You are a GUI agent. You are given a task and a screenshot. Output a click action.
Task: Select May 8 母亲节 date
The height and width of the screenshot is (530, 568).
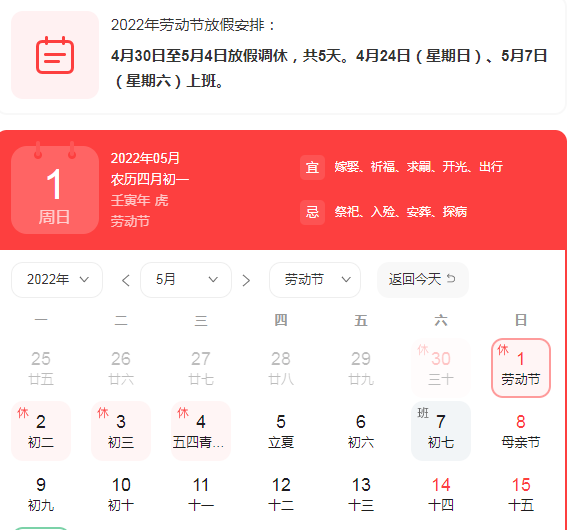coord(521,431)
